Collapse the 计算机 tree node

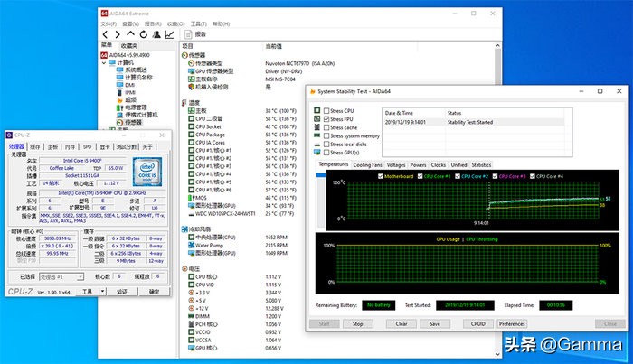click(103, 61)
